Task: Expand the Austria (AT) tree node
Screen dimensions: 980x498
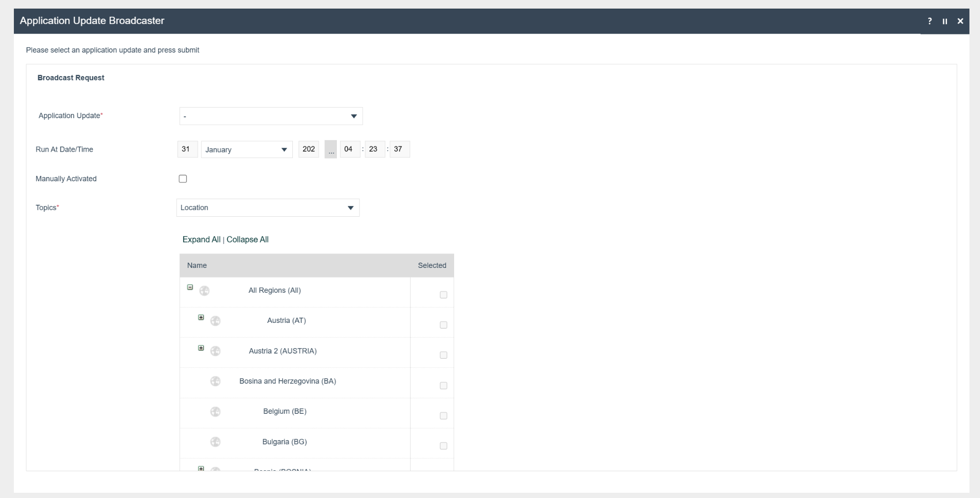Action: click(x=201, y=318)
